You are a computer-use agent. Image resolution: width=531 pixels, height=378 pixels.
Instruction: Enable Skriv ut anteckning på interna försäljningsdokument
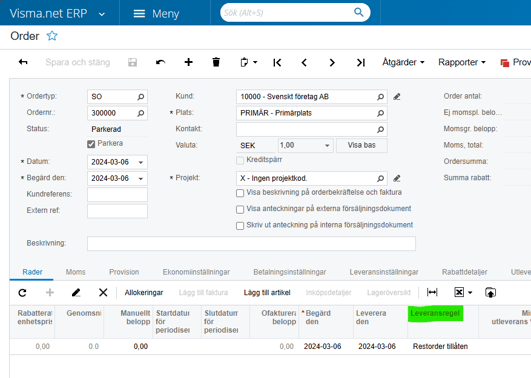tap(240, 226)
